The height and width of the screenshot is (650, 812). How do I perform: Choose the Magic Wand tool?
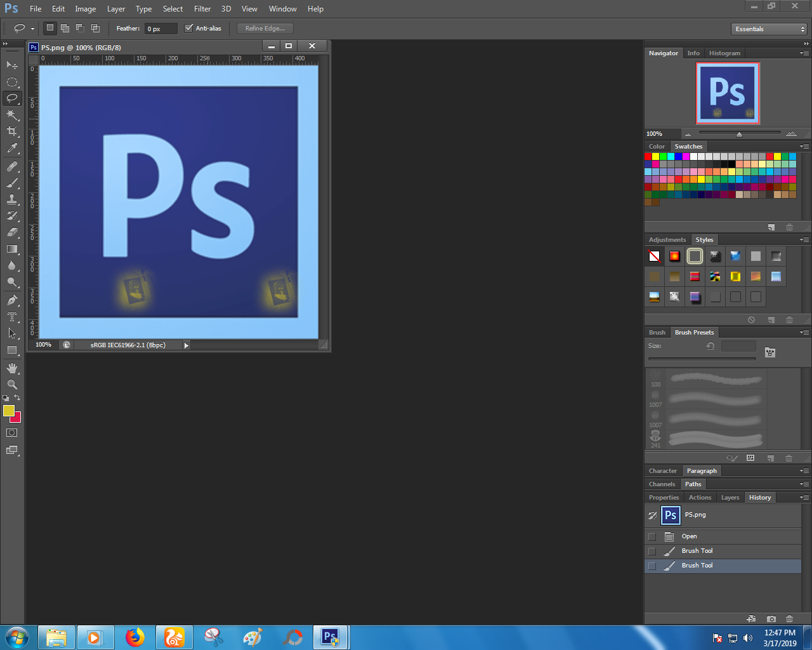pyautogui.click(x=12, y=115)
